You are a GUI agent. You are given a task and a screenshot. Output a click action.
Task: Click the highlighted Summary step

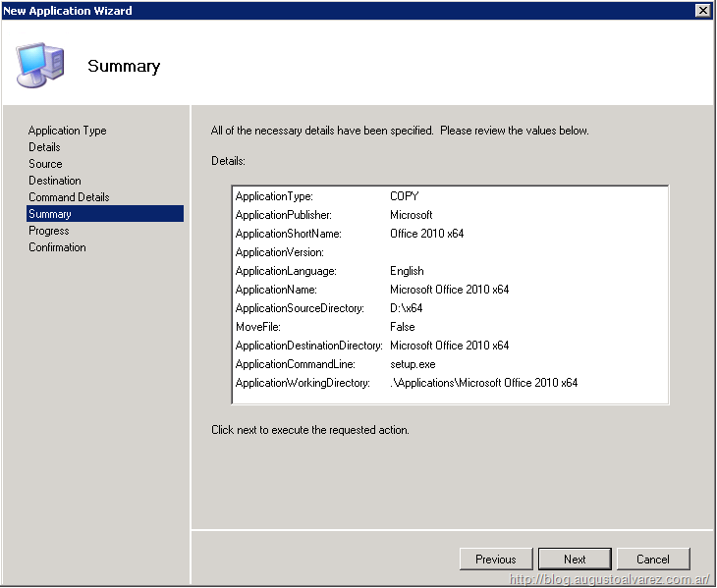coord(50,214)
